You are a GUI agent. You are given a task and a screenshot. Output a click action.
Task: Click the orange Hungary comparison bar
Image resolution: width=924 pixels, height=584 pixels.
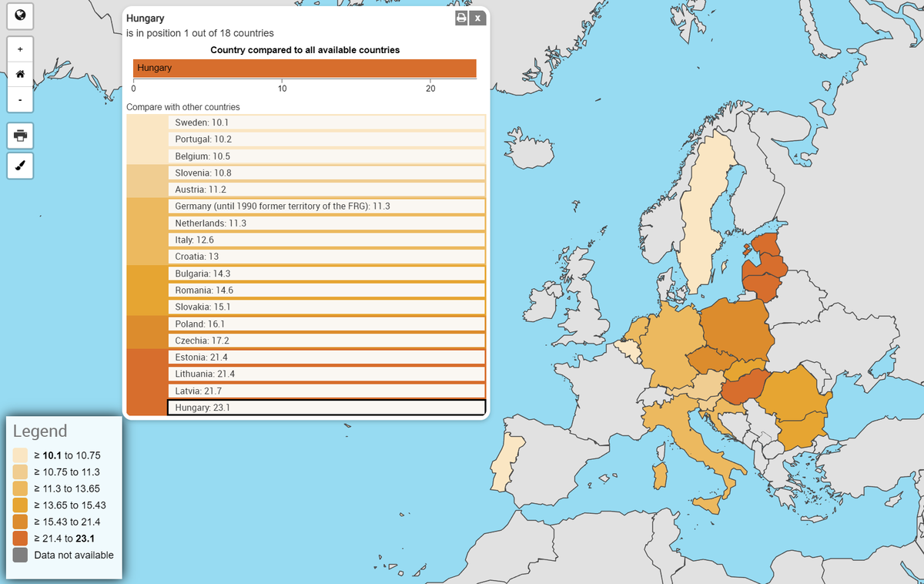coord(304,68)
